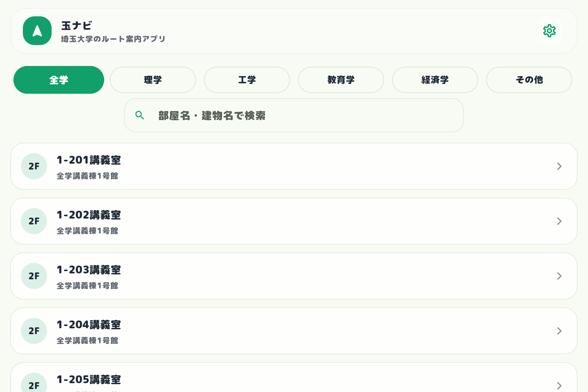Open the settings gear icon

tap(549, 31)
